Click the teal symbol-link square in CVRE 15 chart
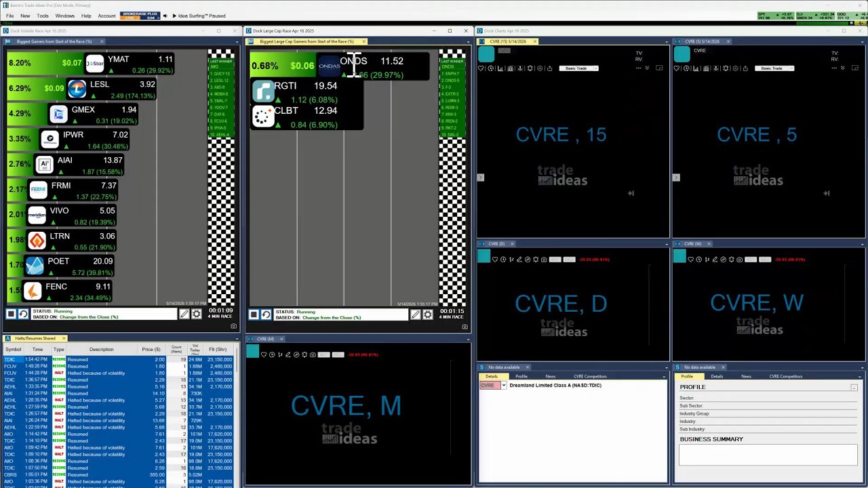The width and height of the screenshot is (868, 488). pos(487,55)
